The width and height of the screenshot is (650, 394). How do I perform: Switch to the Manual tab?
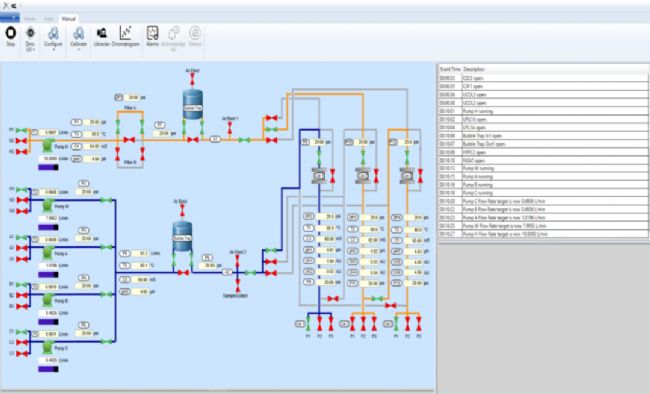tap(68, 19)
